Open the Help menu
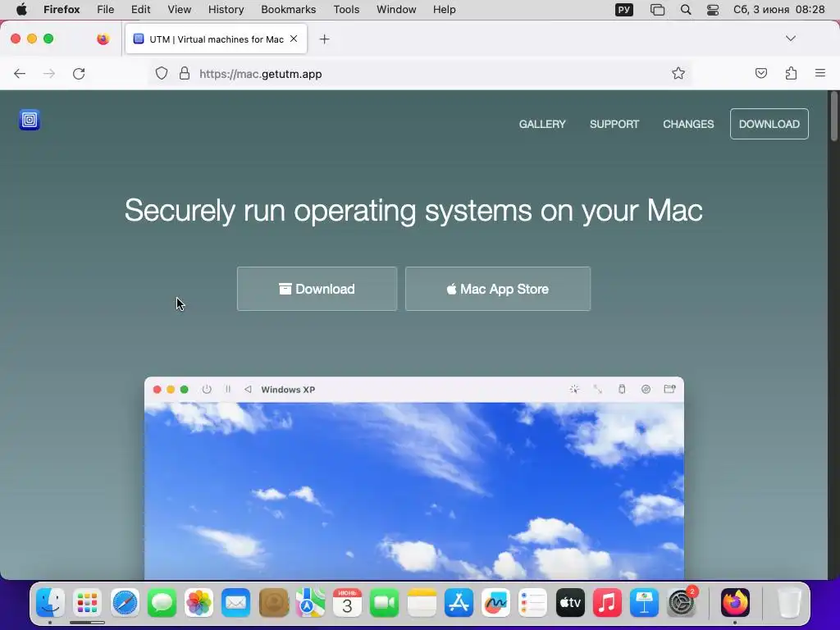 [x=444, y=10]
